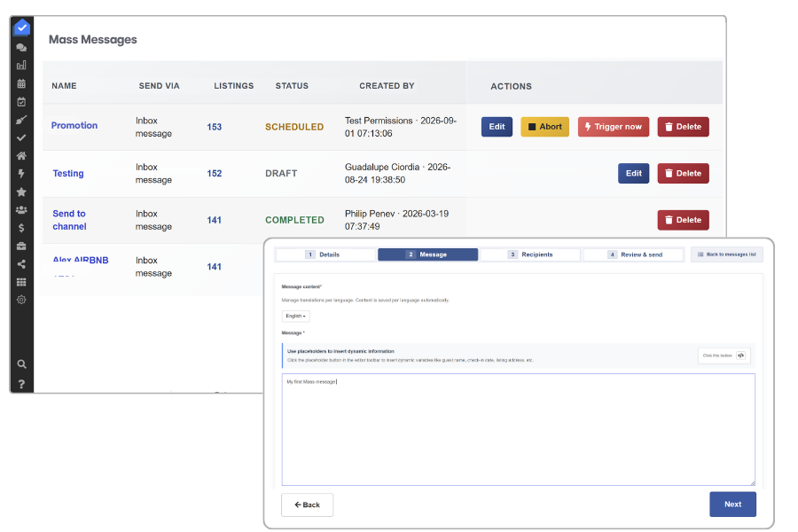Abort the Promotion scheduled message
This screenshot has height=532, width=798.
pyautogui.click(x=544, y=127)
